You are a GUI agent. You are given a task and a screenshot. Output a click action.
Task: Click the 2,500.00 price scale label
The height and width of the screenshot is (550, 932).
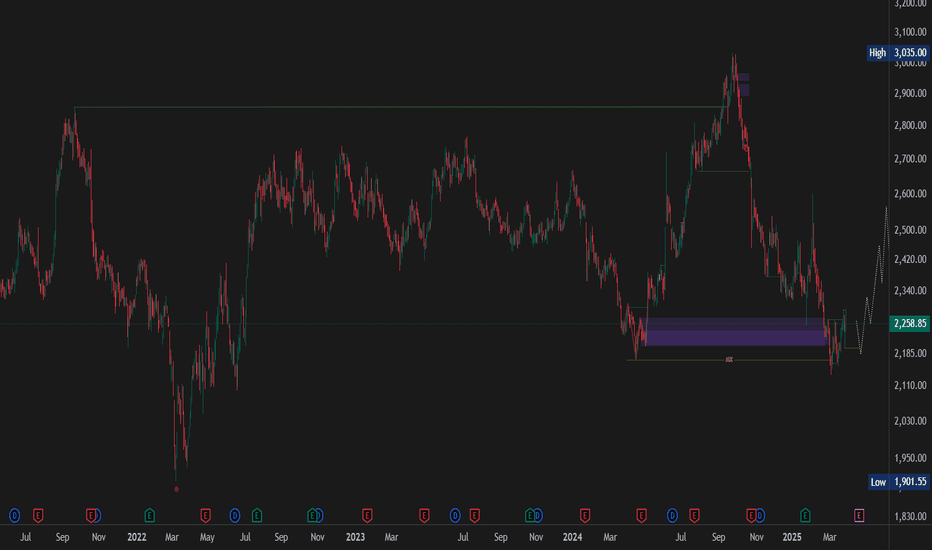click(910, 230)
